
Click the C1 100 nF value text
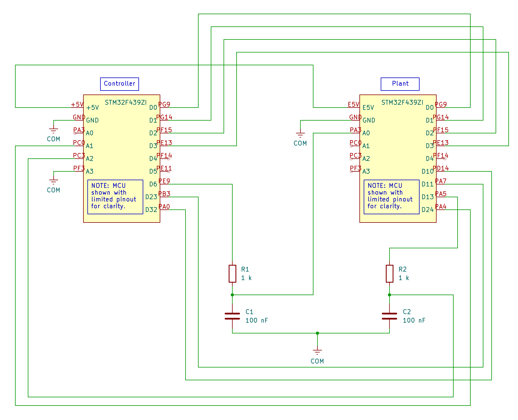pyautogui.click(x=256, y=320)
